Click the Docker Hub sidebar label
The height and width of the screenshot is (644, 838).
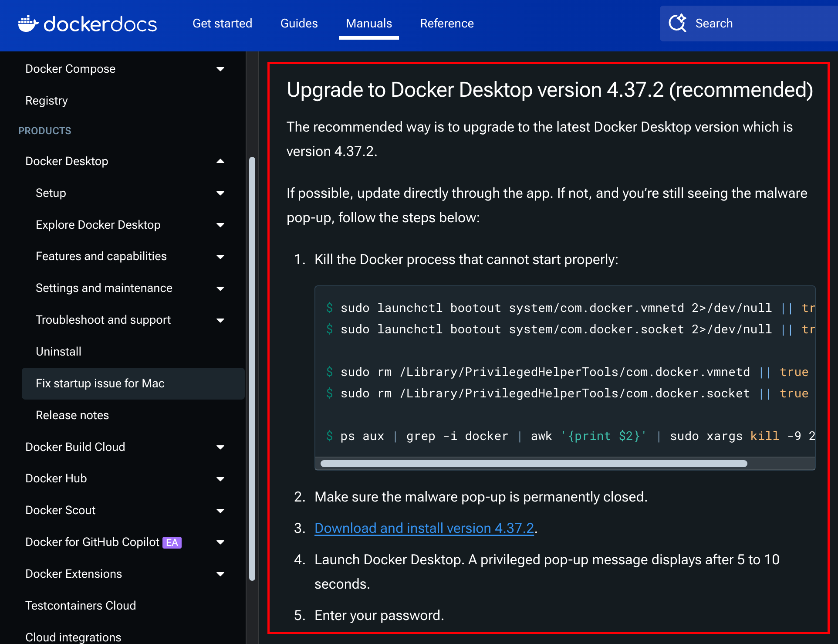click(56, 478)
